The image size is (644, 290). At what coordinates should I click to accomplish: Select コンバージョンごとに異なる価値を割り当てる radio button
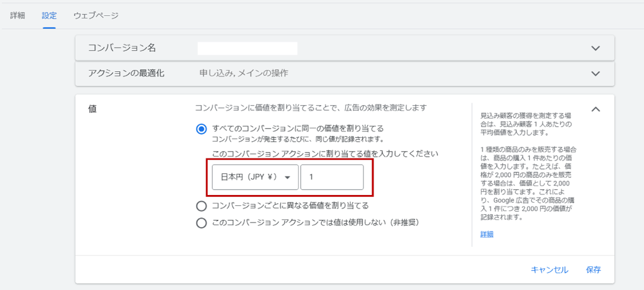[201, 205]
